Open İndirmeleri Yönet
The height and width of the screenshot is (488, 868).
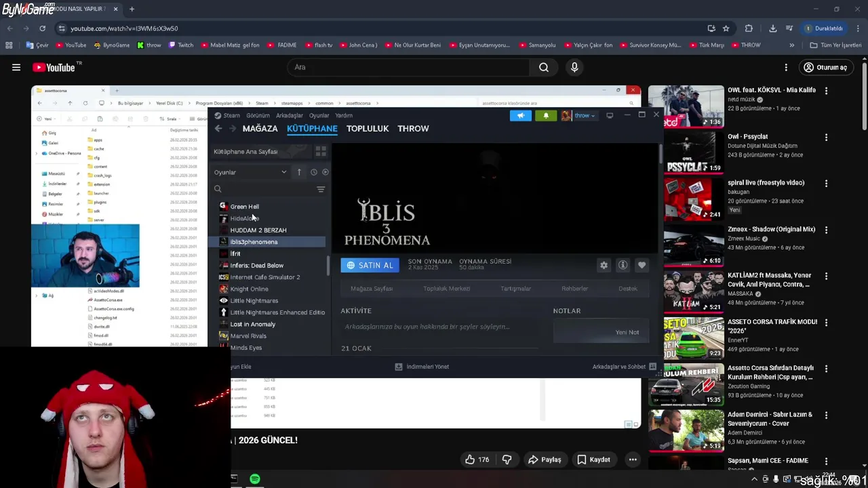pos(422,367)
